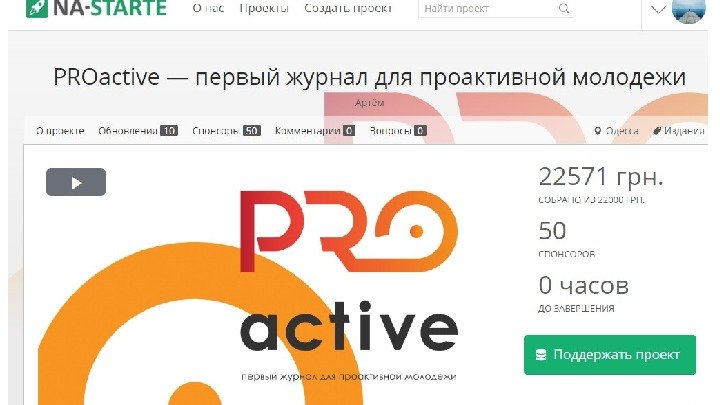Switch to the Спонсоры tab
Image resolution: width=720 pixels, height=405 pixels.
point(226,131)
